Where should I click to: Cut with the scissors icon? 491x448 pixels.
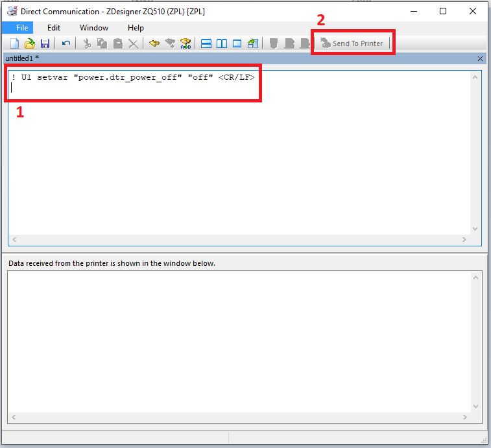87,43
